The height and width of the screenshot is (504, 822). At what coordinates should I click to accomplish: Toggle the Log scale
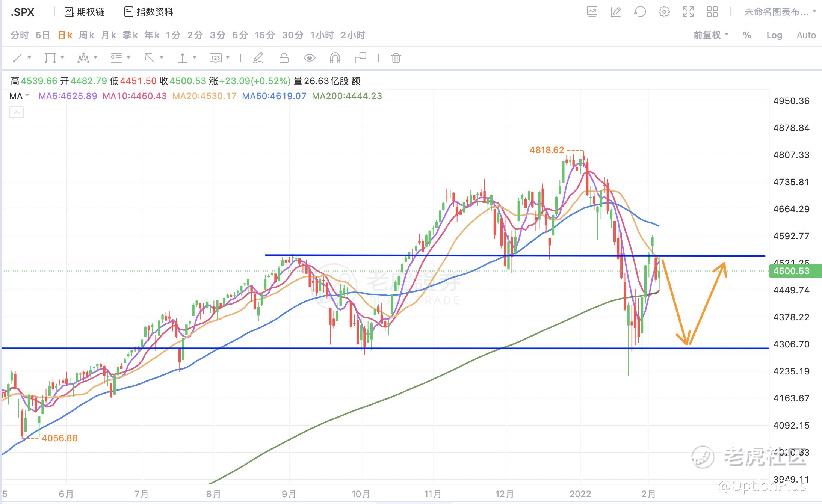(774, 35)
